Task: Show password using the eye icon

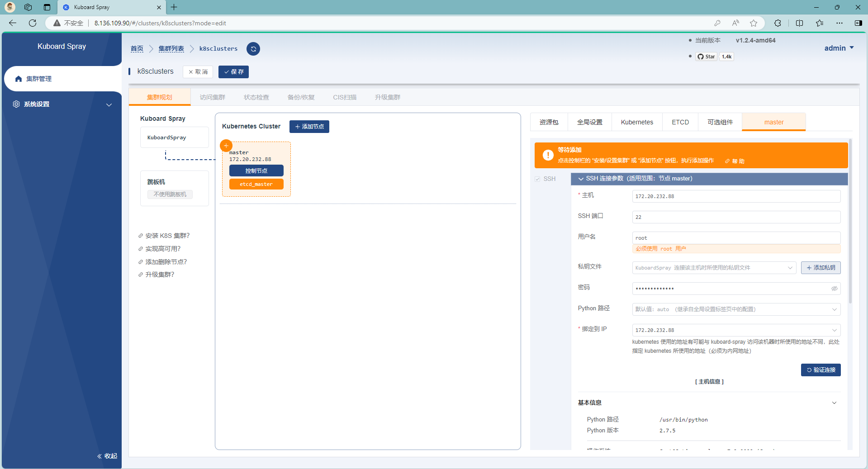Action: tap(834, 289)
